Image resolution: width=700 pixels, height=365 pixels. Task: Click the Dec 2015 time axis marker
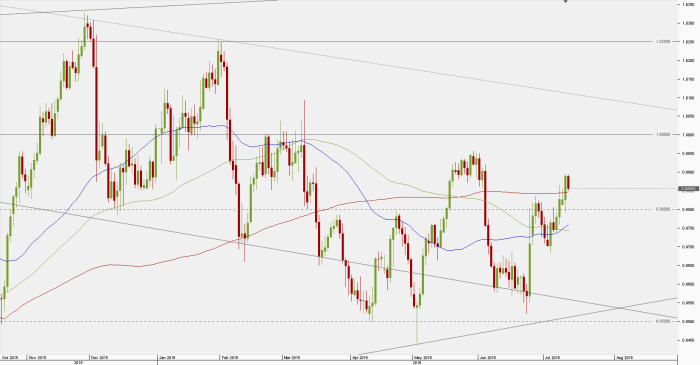pyautogui.click(x=99, y=357)
